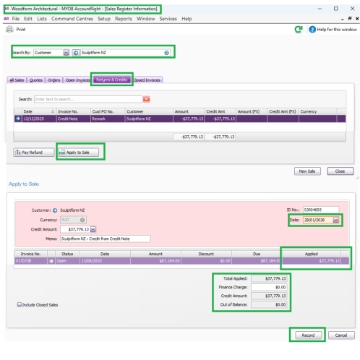Screen dimensions: 360x360
Task: Click the green refresh icon near Help
Action: [x=298, y=29]
